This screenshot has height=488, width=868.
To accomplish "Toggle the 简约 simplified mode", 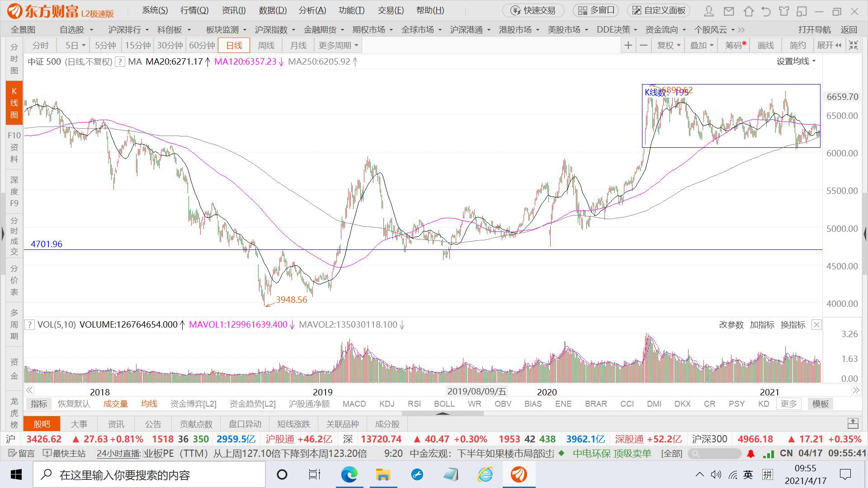I will point(797,45).
